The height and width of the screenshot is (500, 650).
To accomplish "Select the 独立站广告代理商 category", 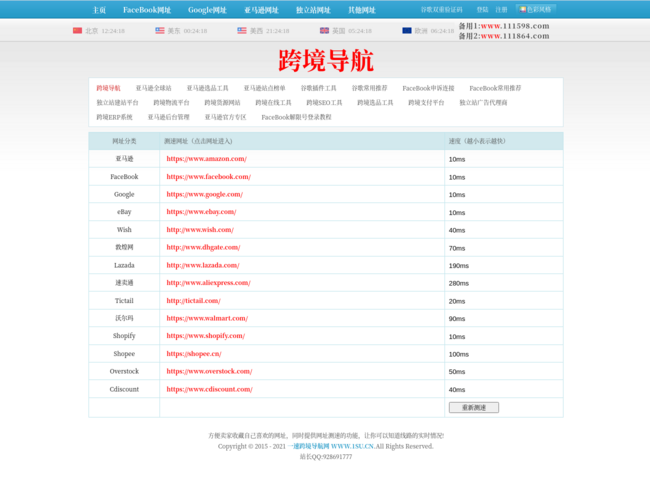I will (x=483, y=102).
